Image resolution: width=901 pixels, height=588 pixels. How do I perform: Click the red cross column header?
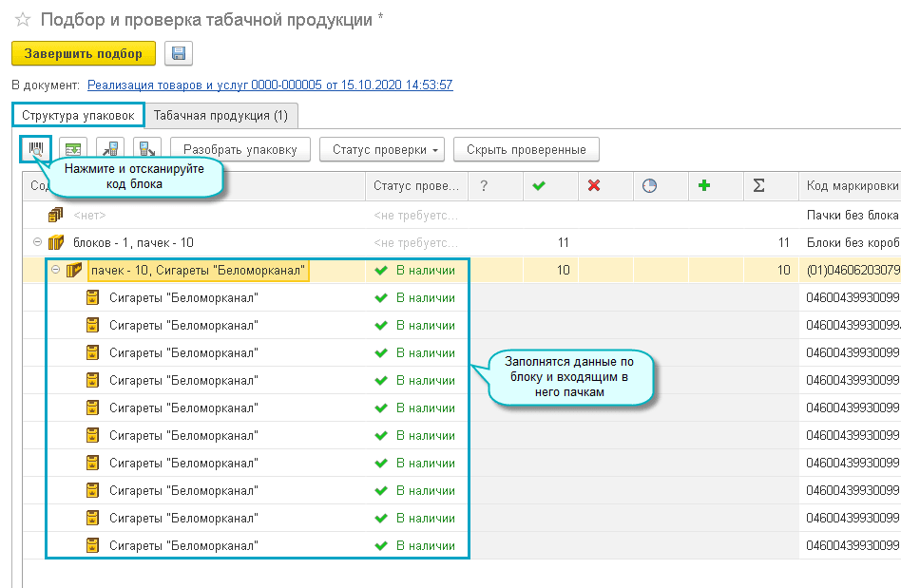[x=594, y=186]
